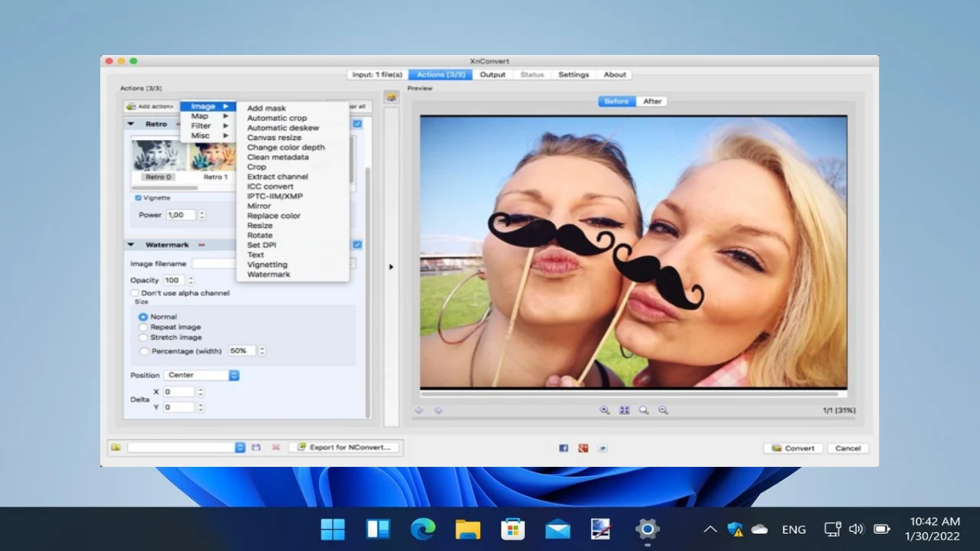
Task: Select the Normal size radio button
Action: point(143,317)
